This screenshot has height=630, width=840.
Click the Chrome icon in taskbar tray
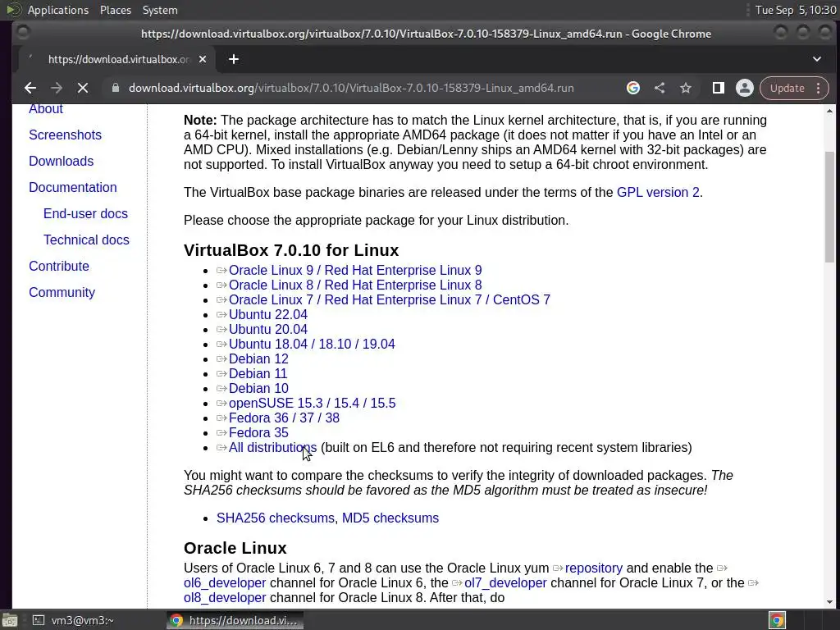[x=777, y=620]
